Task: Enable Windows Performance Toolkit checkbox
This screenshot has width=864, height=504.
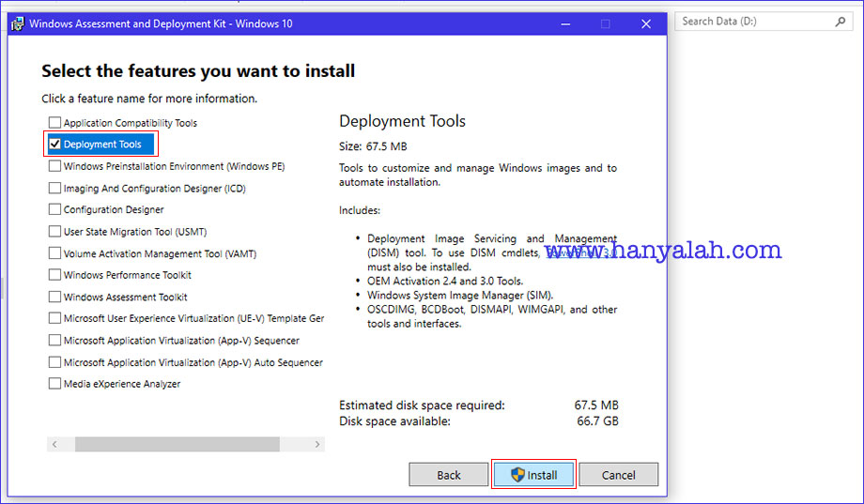Action: tap(54, 275)
